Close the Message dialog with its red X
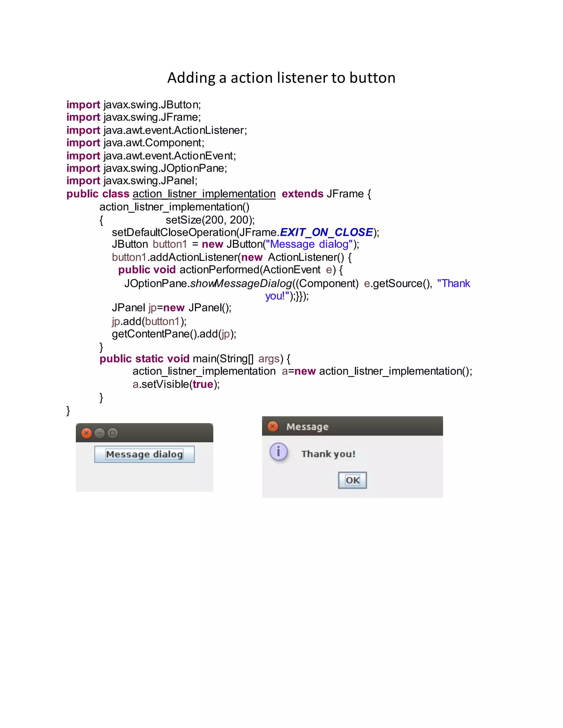The height and width of the screenshot is (728, 563). (x=273, y=426)
